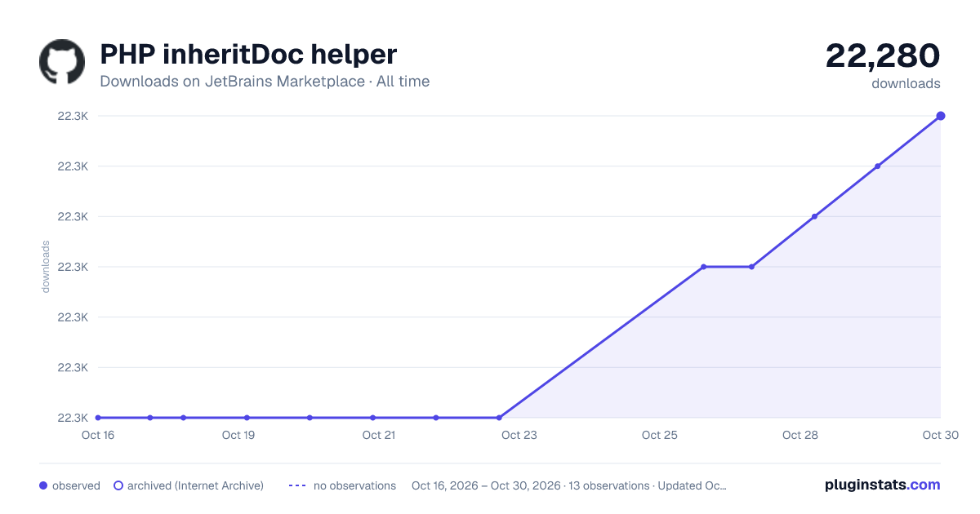Click the PHP inheritDoc helper title

(x=248, y=55)
